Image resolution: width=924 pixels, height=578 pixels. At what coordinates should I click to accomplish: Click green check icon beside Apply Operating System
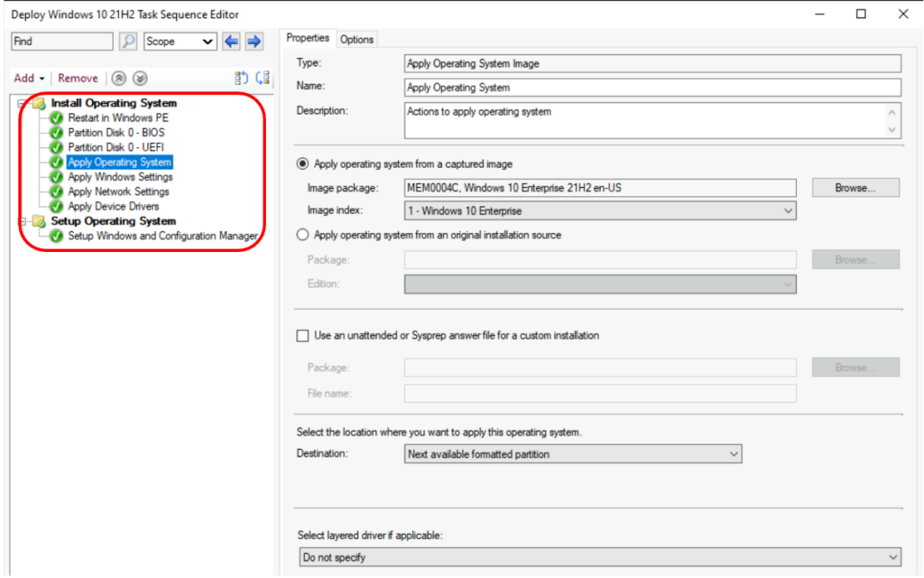(x=57, y=163)
